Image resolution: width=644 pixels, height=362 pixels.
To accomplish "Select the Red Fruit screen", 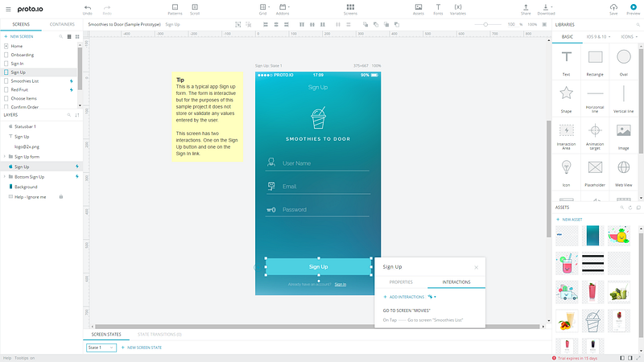I will click(39, 89).
